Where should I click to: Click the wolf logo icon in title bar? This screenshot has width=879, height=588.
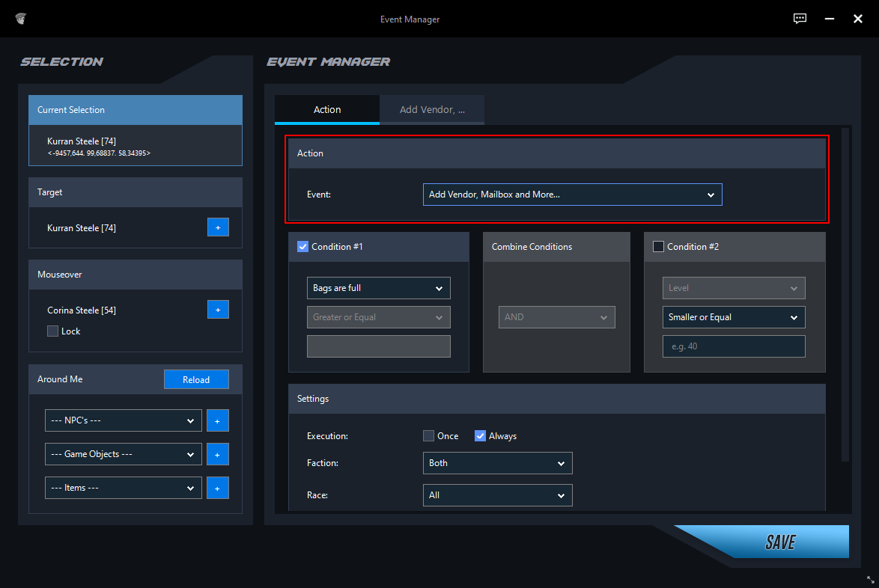[x=21, y=19]
